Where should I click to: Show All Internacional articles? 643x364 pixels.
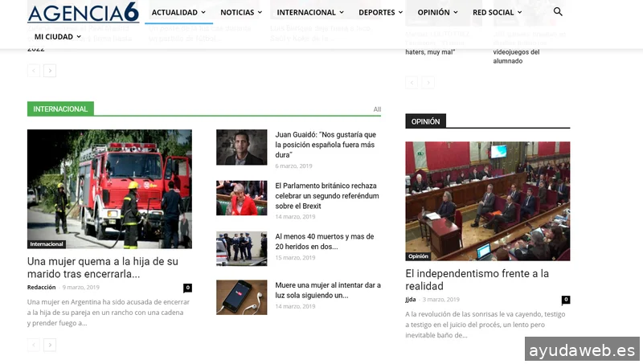tap(377, 109)
